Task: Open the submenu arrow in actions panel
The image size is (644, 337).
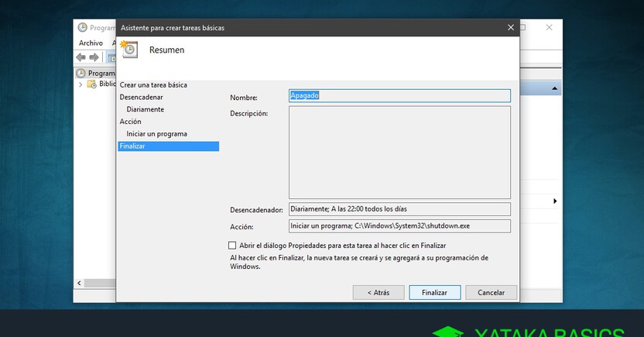Action: pos(554,201)
